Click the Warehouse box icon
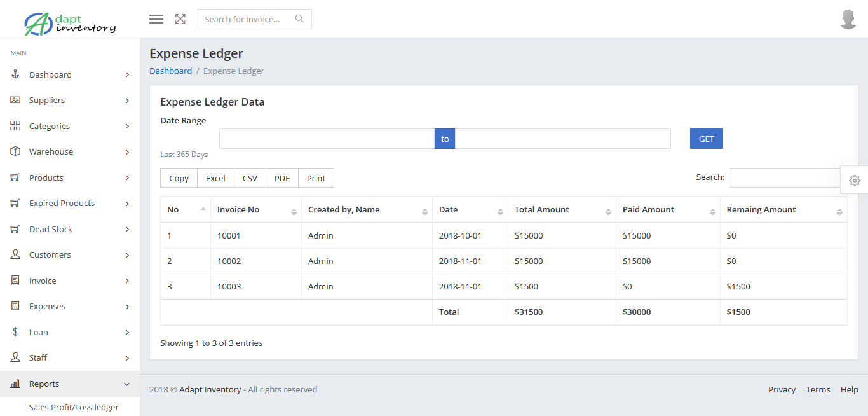Viewport: 868px width, 416px height. [x=15, y=151]
